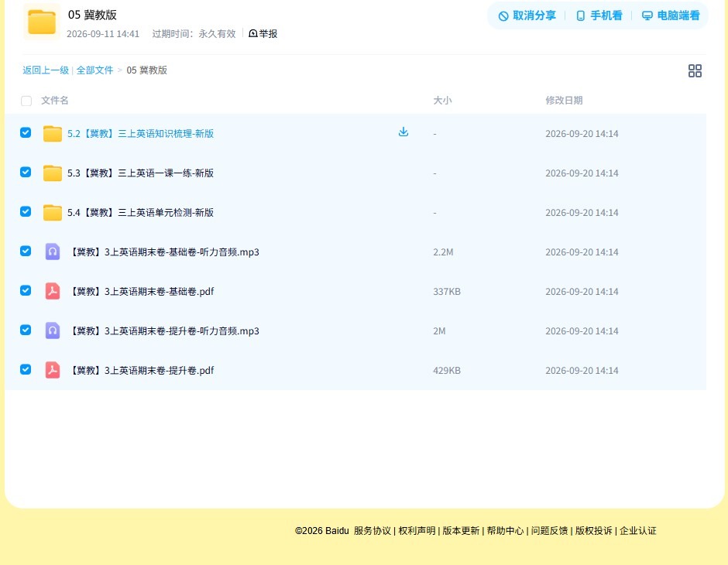728x565 pixels.
Task: Click the large 05 冀教版 folder icon
Action: (x=42, y=22)
